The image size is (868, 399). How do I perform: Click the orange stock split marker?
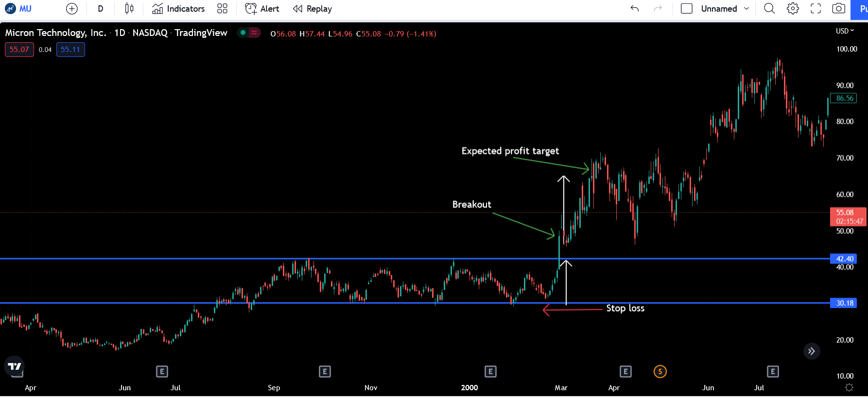(660, 372)
